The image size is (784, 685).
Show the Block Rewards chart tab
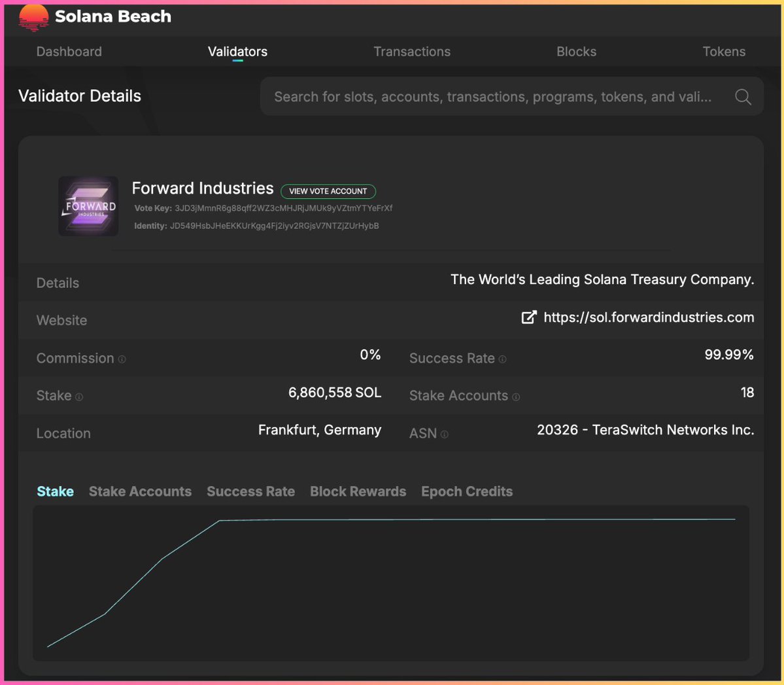pos(358,491)
